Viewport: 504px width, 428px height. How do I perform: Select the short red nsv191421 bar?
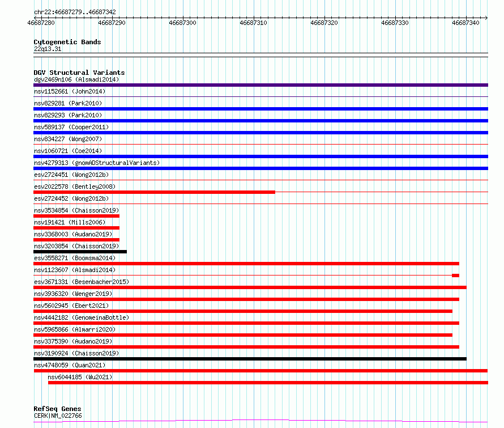(x=76, y=228)
